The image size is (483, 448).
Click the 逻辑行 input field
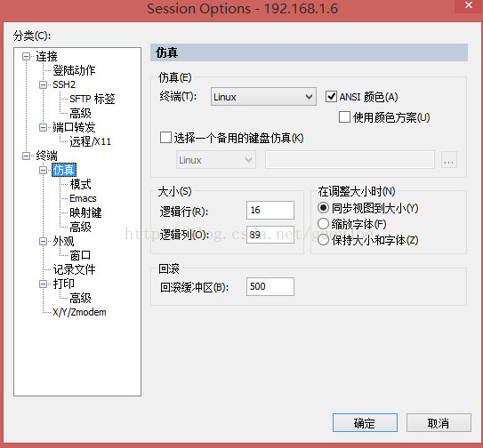click(x=270, y=211)
